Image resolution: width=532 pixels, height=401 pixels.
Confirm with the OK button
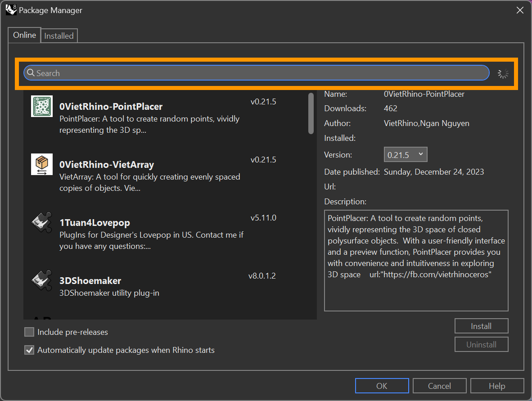point(382,386)
